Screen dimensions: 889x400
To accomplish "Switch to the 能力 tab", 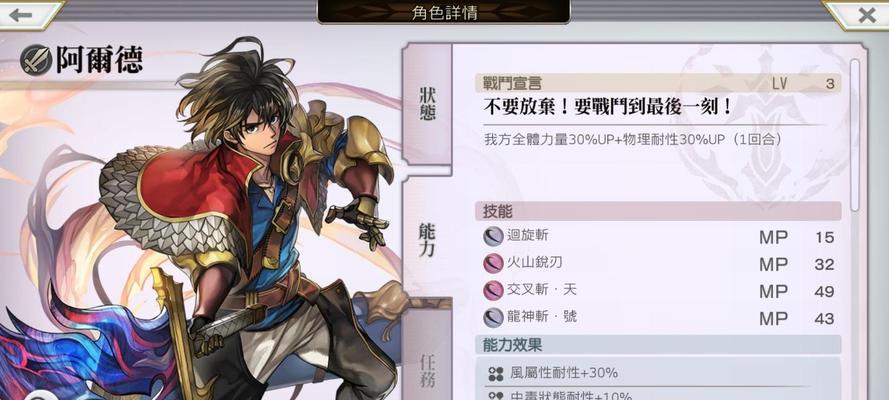I will 427,239.
